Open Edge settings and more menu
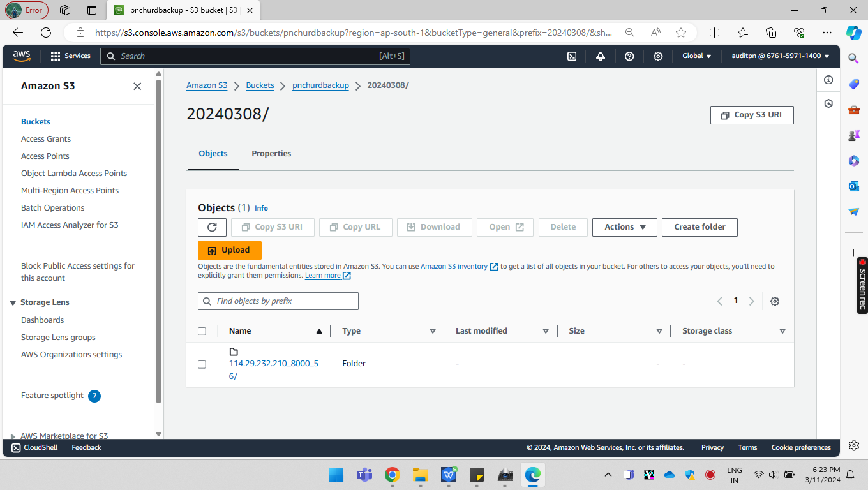868x490 pixels. 827,33
